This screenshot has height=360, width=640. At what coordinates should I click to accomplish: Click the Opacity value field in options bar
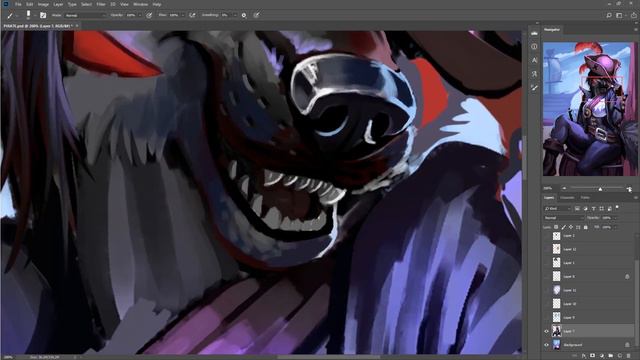[131, 15]
